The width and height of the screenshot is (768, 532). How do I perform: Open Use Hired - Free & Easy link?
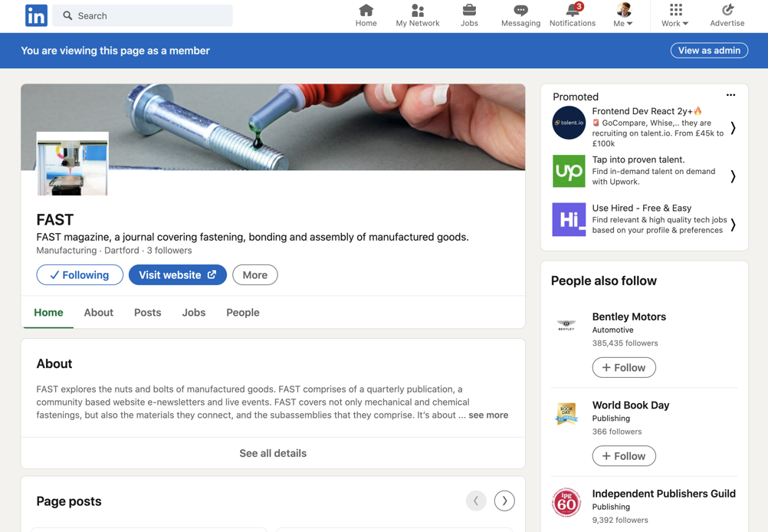point(642,209)
